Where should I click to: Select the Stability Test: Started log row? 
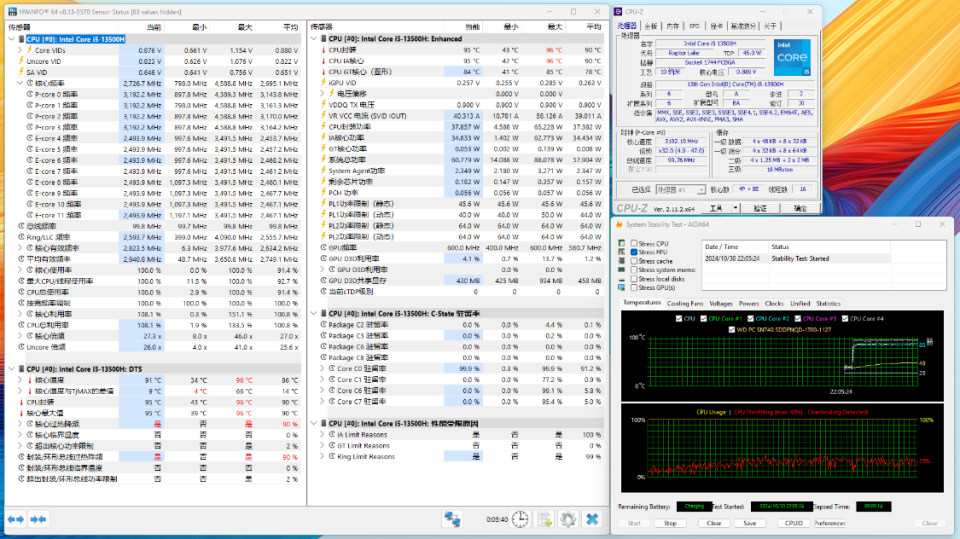[x=796, y=258]
